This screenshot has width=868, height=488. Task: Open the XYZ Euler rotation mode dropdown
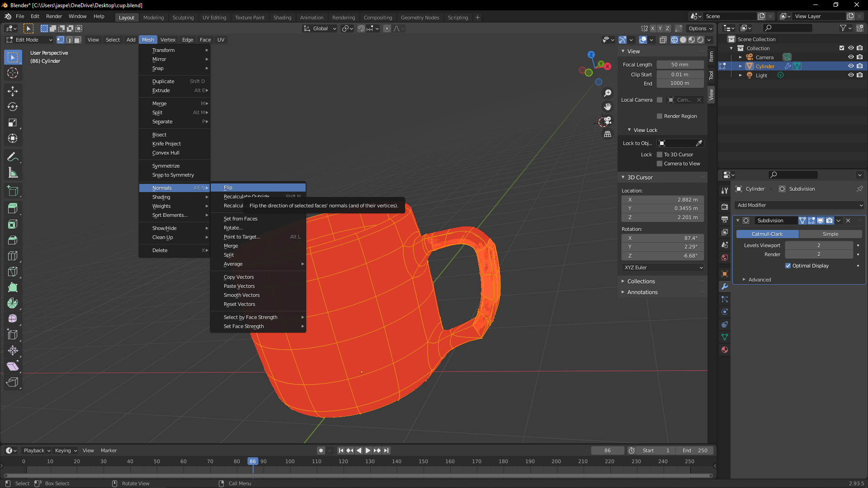[663, 267]
